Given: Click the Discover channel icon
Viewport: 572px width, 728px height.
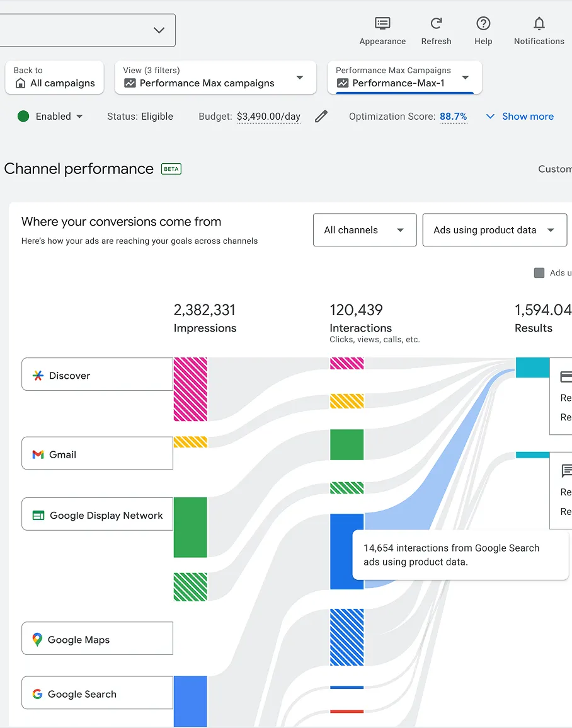Looking at the screenshot, I should tap(38, 376).
